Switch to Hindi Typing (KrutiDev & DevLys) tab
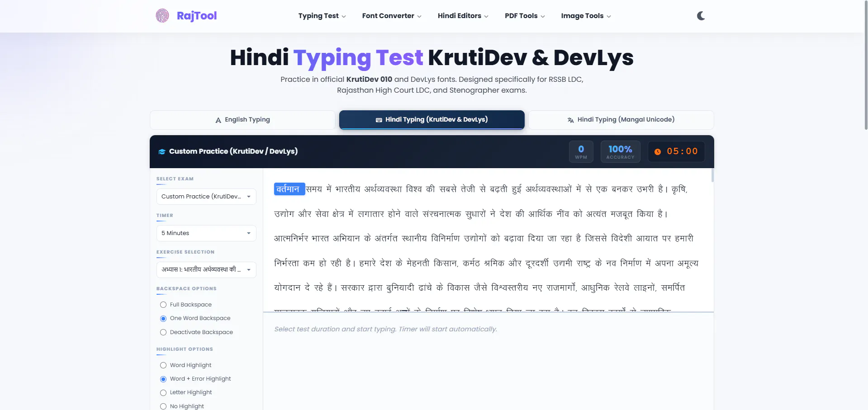This screenshot has width=868, height=410. tap(432, 120)
